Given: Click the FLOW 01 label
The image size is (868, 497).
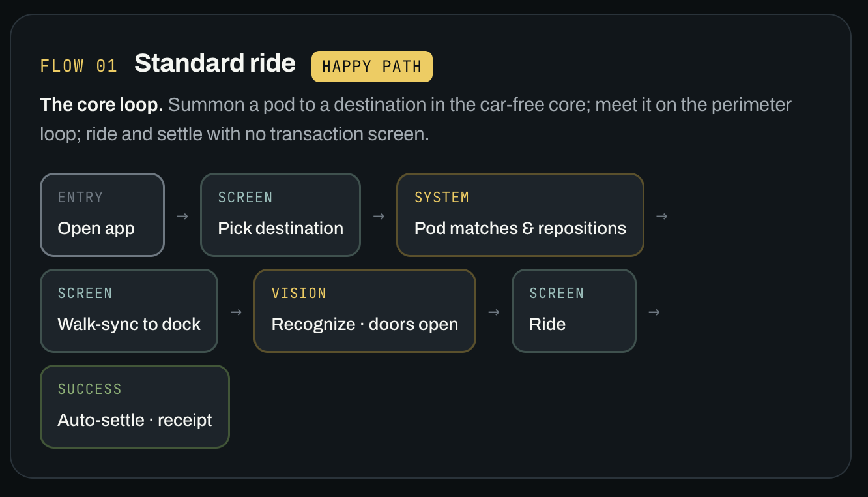Looking at the screenshot, I should pos(79,66).
